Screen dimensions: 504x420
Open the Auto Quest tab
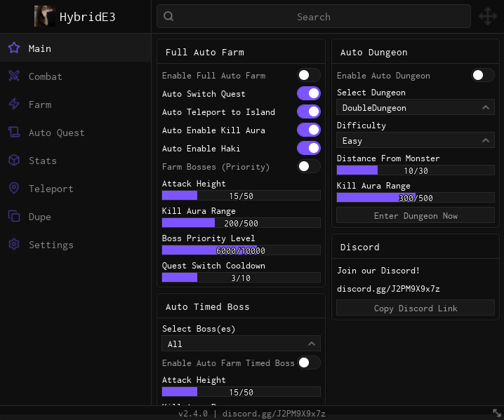pos(76,133)
